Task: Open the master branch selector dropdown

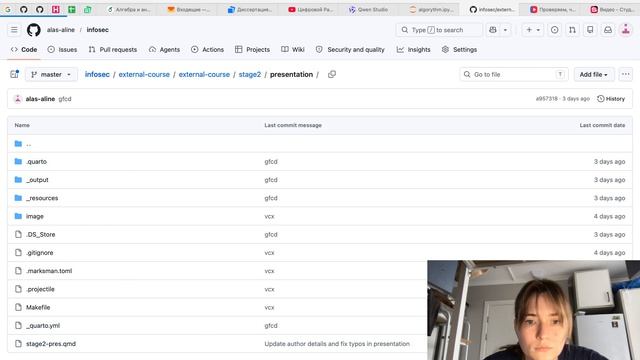Action: click(x=51, y=74)
